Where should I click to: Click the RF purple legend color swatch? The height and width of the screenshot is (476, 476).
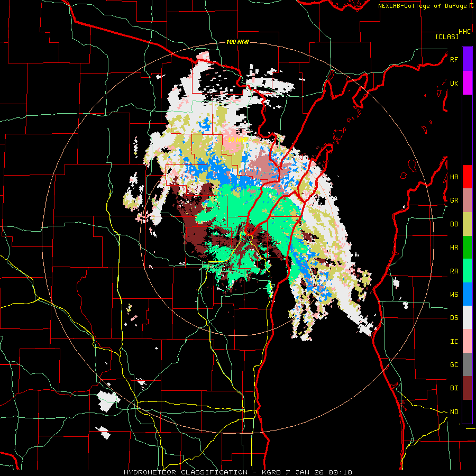click(467, 59)
